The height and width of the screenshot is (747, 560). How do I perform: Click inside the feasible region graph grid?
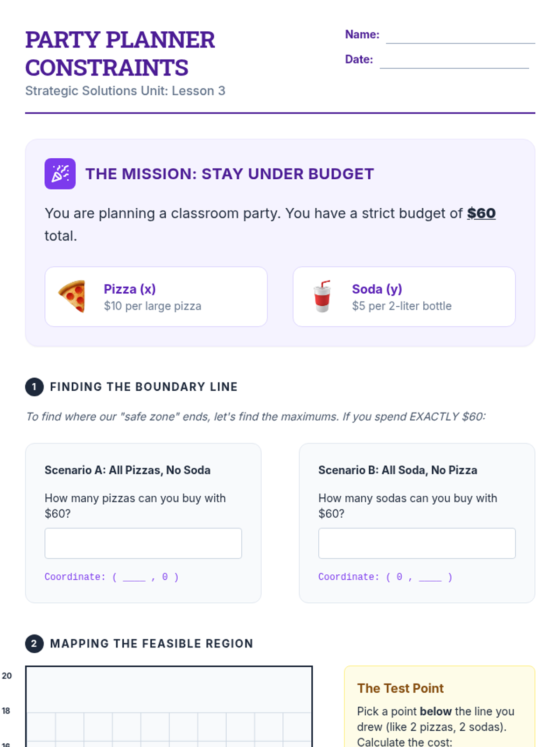point(169,706)
